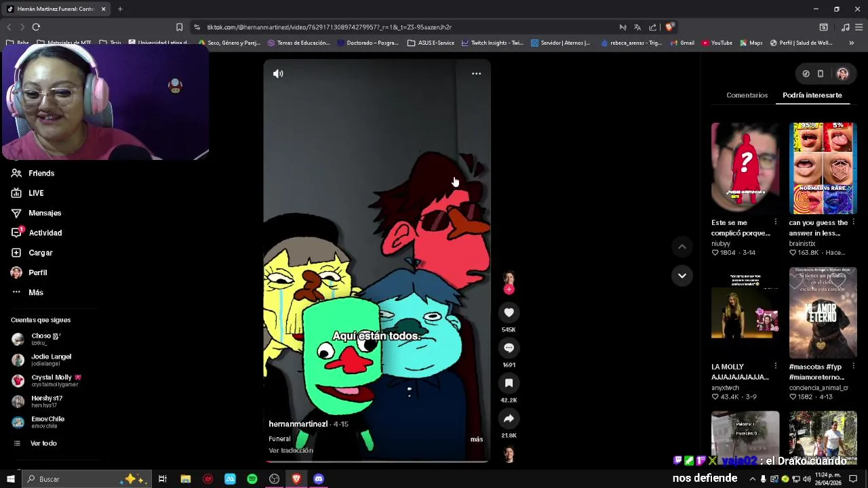Open the profile avatar menu top right
This screenshot has height=488, width=868.
(842, 74)
